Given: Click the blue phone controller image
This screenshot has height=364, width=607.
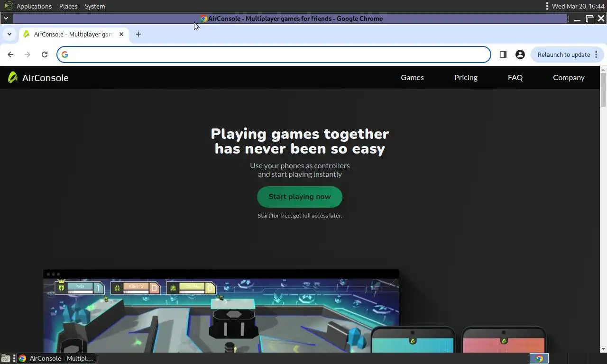Looking at the screenshot, I should (x=413, y=339).
